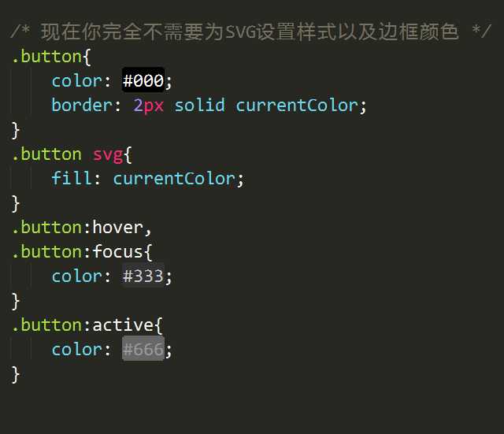Click the solid keyword in border rule
The width and height of the screenshot is (504, 434).
coord(199,105)
